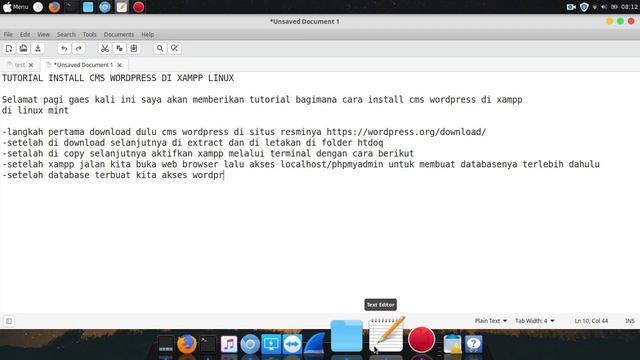Open the terminal from the top panel

pos(71,7)
